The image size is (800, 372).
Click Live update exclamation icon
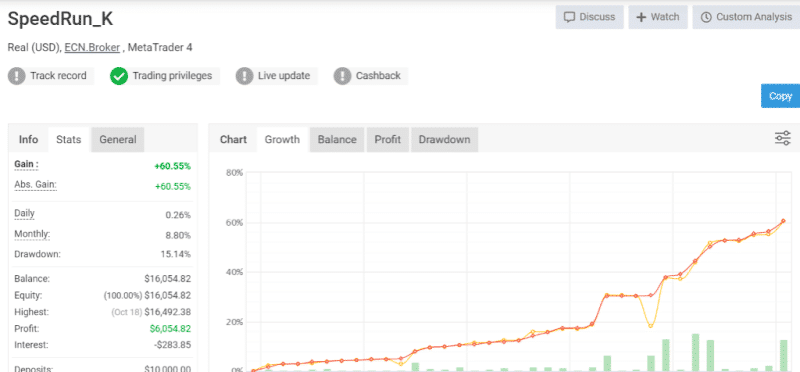tap(244, 77)
